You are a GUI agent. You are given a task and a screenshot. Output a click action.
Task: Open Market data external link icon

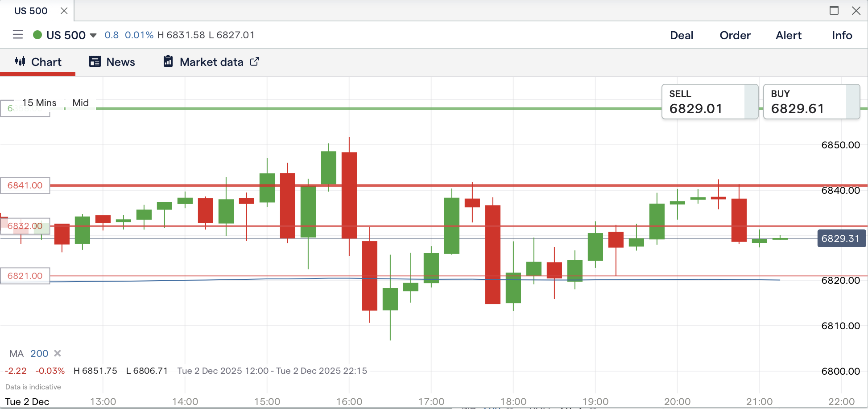254,61
